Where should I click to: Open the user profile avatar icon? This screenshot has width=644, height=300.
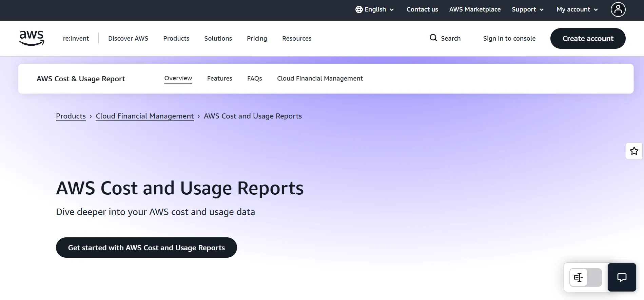tap(618, 9)
